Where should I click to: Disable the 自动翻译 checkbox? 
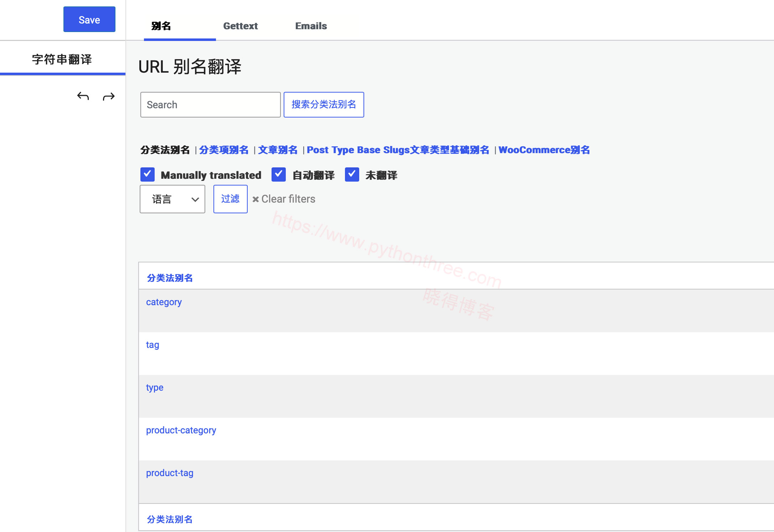(x=279, y=174)
